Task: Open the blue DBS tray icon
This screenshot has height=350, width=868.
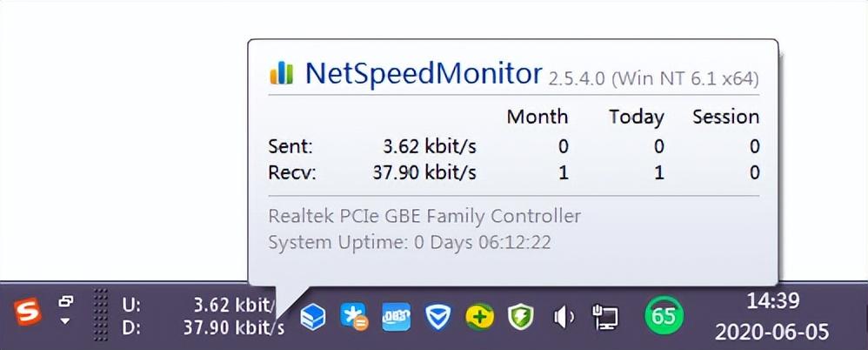Action: coord(397,317)
